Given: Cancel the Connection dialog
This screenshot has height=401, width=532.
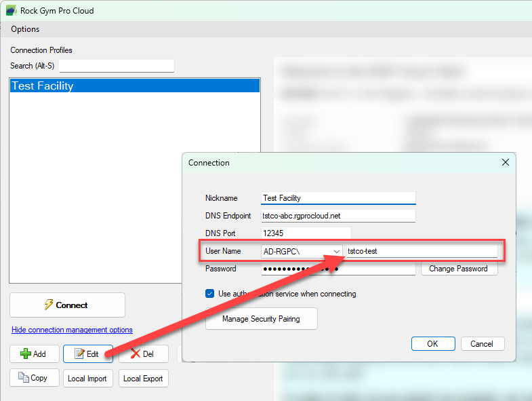Looking at the screenshot, I should 482,343.
